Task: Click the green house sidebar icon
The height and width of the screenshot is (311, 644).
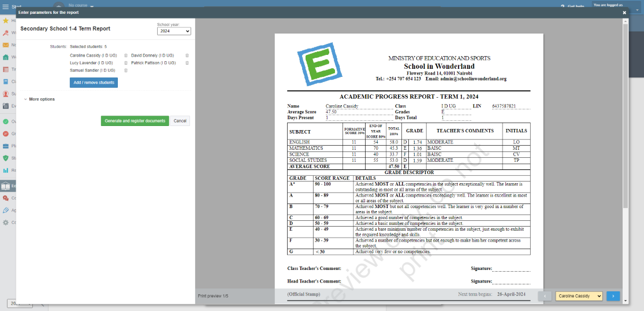Action: click(6, 57)
